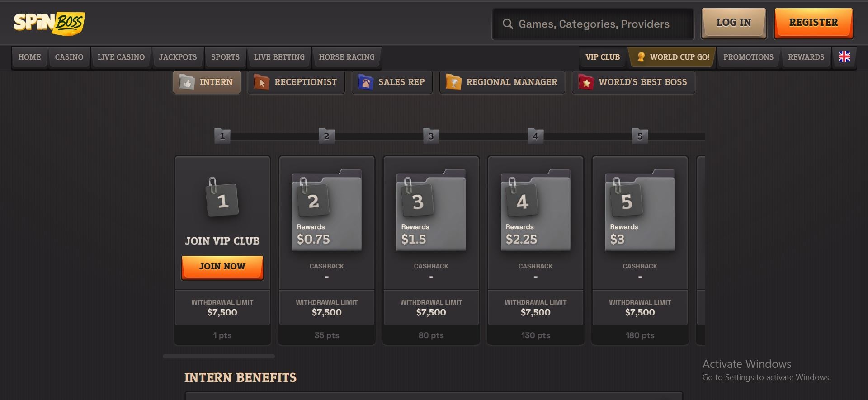Open the language selector UK flag
This screenshot has width=868, height=400.
click(x=844, y=57)
